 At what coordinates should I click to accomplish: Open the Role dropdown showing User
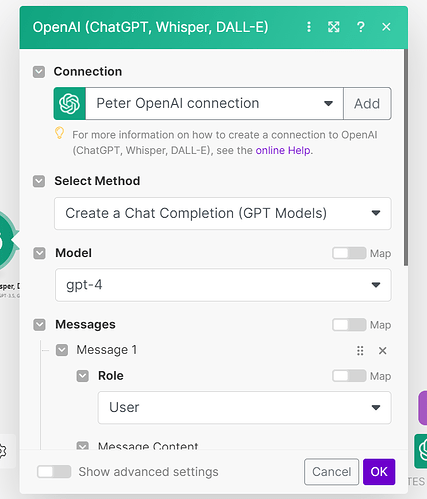[244, 408]
